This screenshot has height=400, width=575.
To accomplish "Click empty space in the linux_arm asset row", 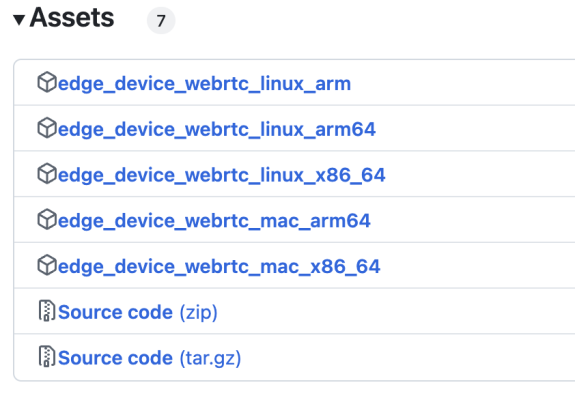I will 462,83.
